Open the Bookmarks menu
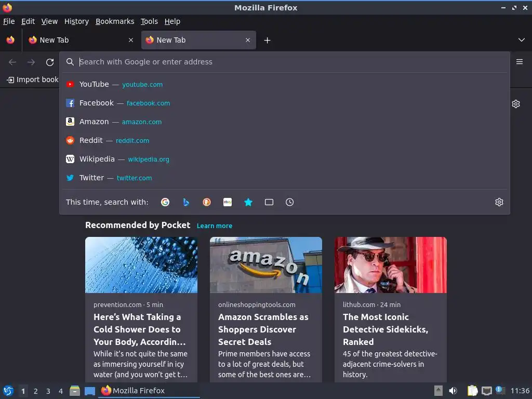Viewport: 532px width, 399px height. pyautogui.click(x=115, y=21)
